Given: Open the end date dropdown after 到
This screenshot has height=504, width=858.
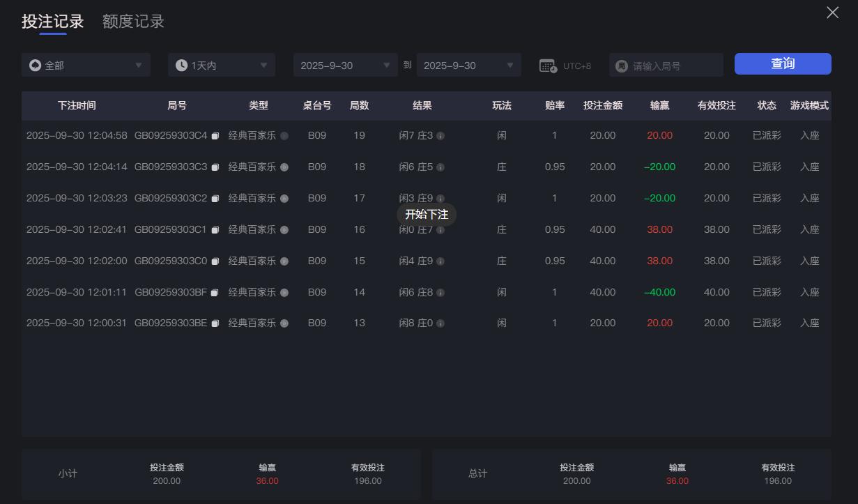Looking at the screenshot, I should 468,64.
